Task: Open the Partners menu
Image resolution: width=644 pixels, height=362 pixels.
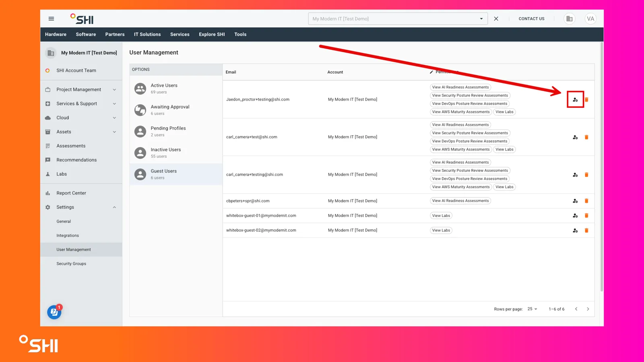Action: pyautogui.click(x=115, y=35)
